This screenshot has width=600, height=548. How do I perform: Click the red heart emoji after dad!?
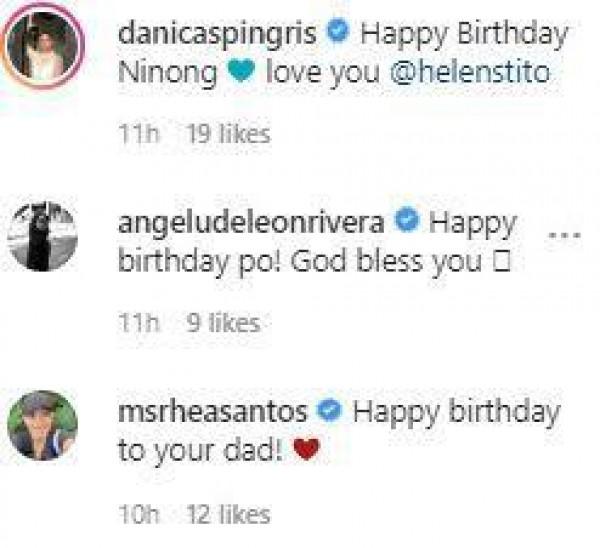coord(306,449)
